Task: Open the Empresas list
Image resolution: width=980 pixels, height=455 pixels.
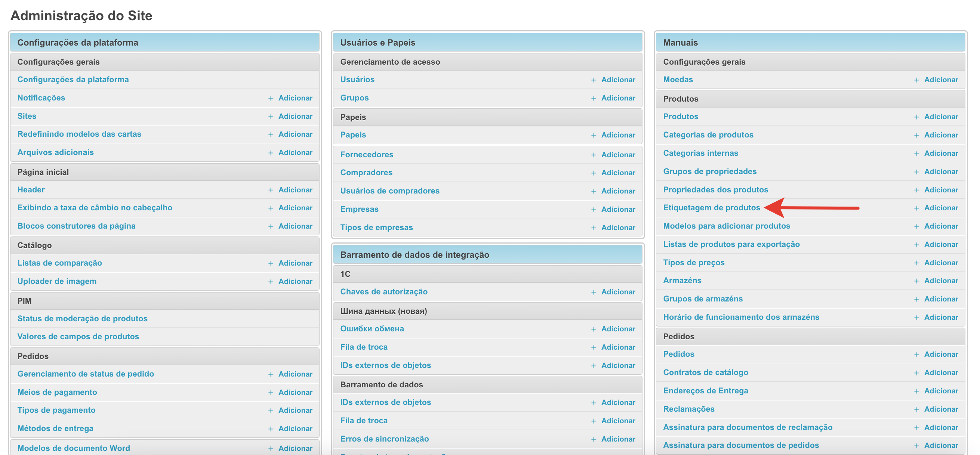Action: pyautogui.click(x=359, y=209)
